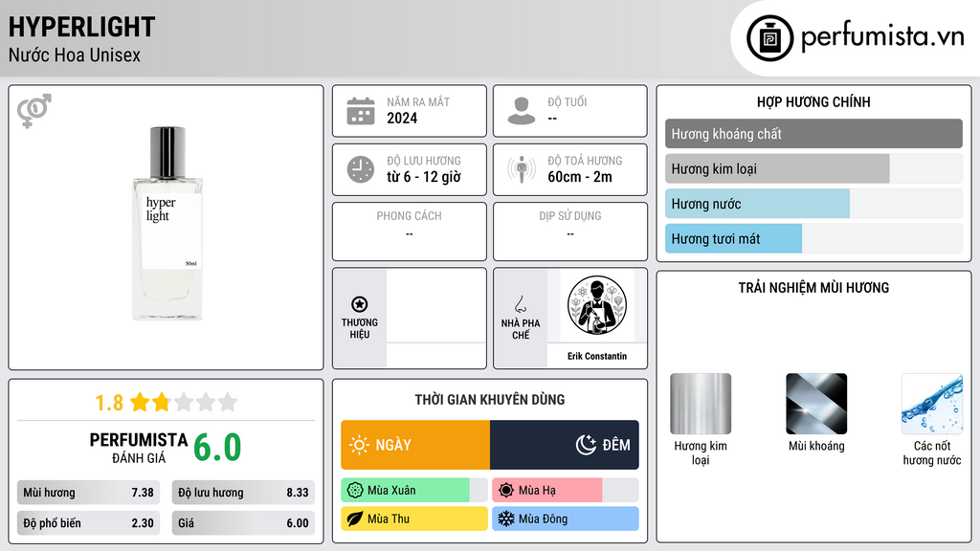Click the sun icon beside NGÀY
The width and height of the screenshot is (980, 551).
point(359,445)
